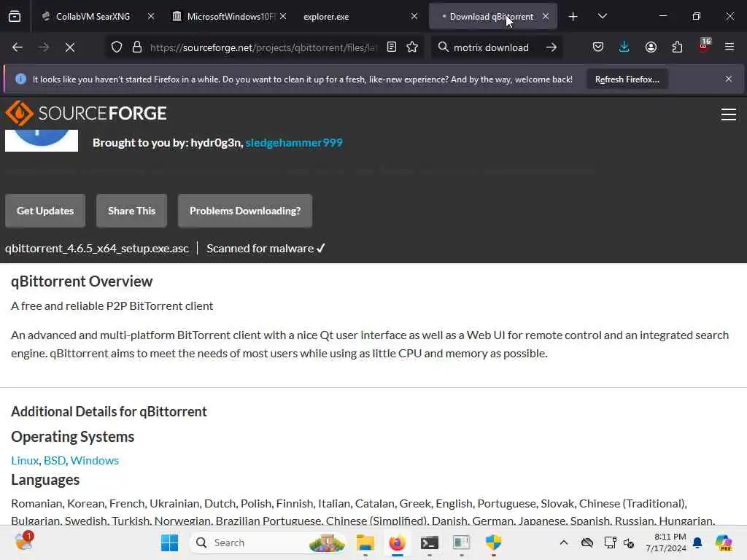This screenshot has width=747, height=560.
Task: Click qbittorrent_4.6.5_x64_setup.exe.asc filename text
Action: pyautogui.click(x=97, y=249)
